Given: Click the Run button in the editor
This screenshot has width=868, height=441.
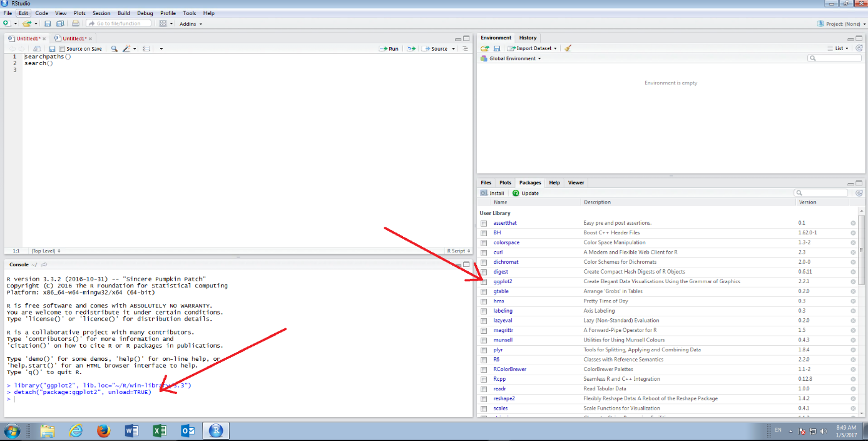Looking at the screenshot, I should coord(389,49).
